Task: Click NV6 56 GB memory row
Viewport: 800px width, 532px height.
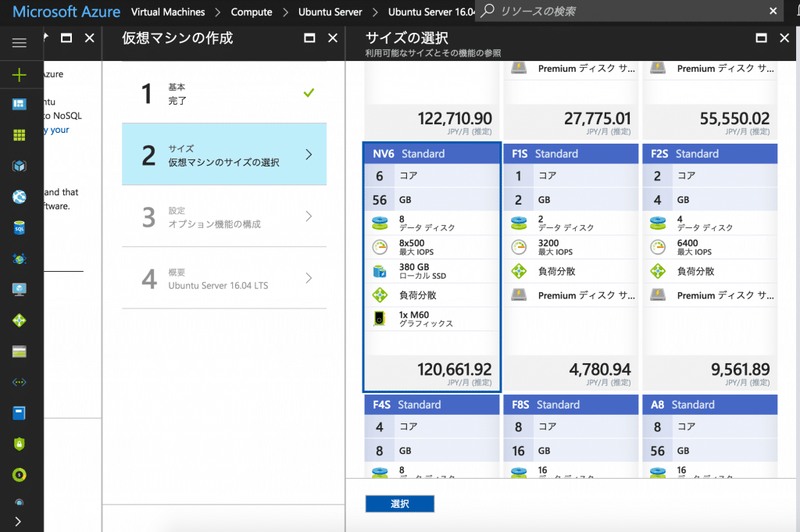Action: (x=431, y=199)
